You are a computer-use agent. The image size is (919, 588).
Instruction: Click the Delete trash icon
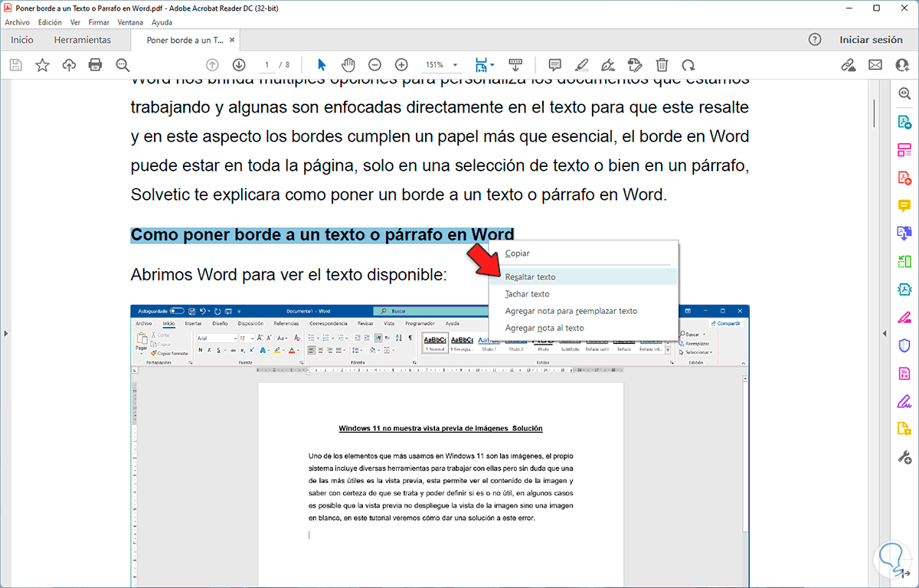662,65
